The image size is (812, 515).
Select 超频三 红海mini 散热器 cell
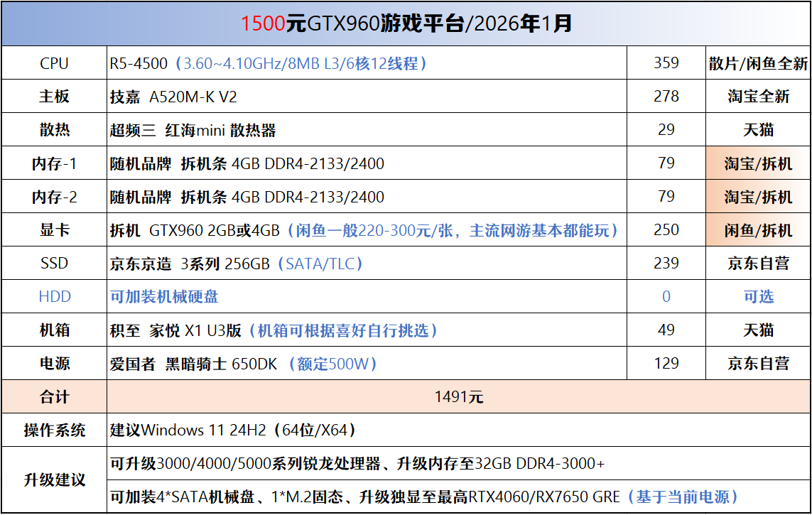(x=367, y=129)
